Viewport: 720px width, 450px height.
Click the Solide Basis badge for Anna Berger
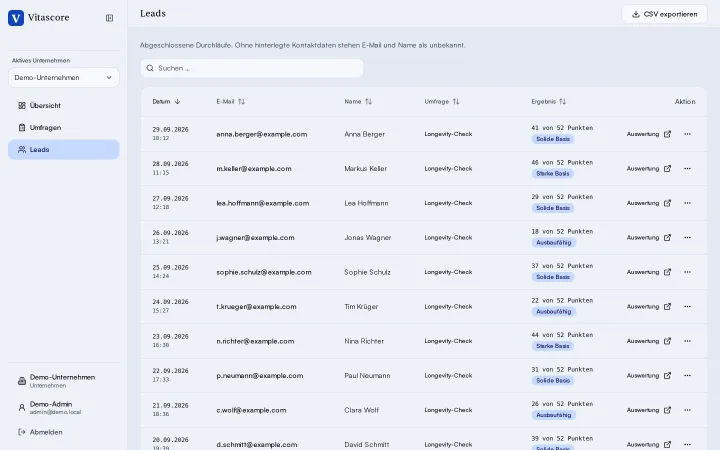pyautogui.click(x=553, y=139)
